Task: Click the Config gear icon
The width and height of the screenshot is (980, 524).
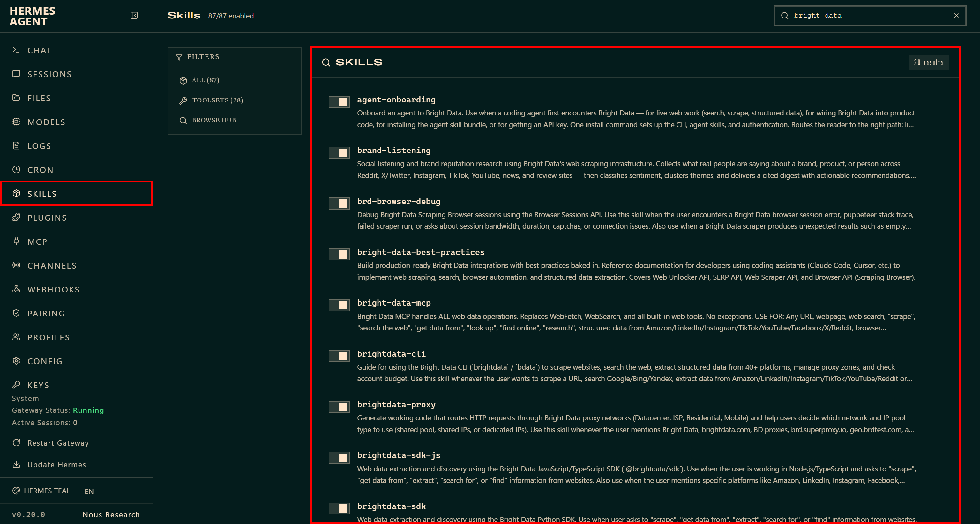Action: (x=16, y=361)
